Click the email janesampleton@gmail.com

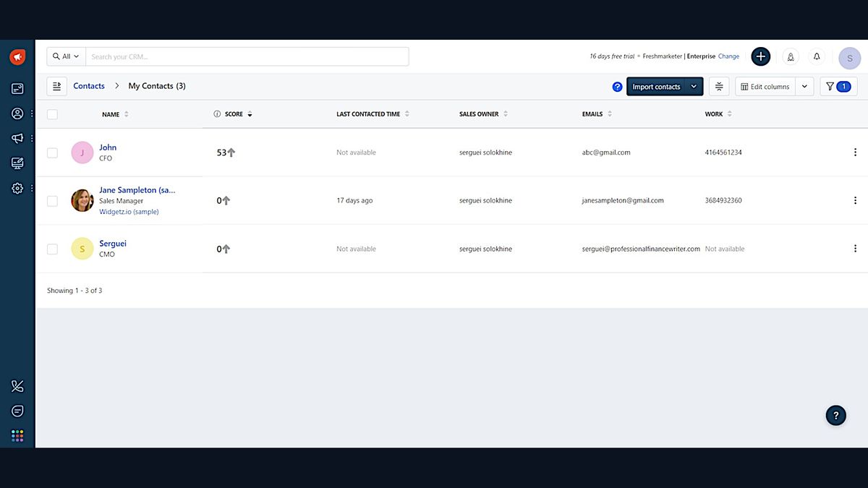coord(623,200)
